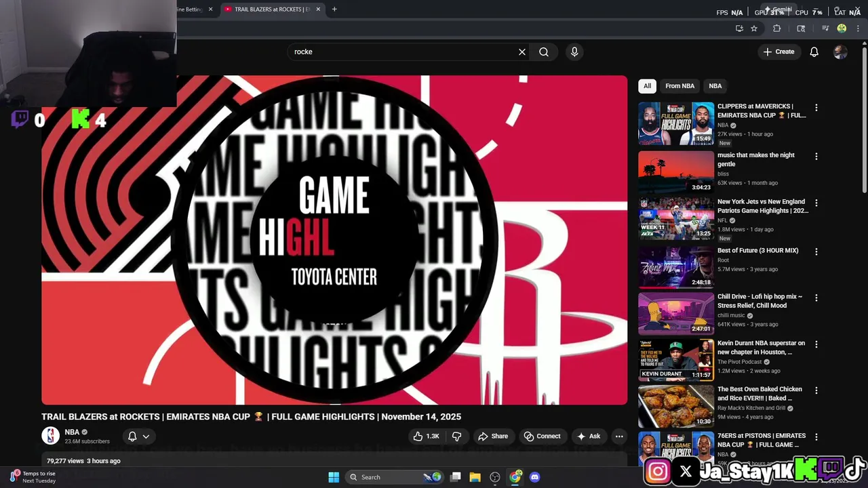Click the install app icon in address bar

pyautogui.click(x=739, y=28)
